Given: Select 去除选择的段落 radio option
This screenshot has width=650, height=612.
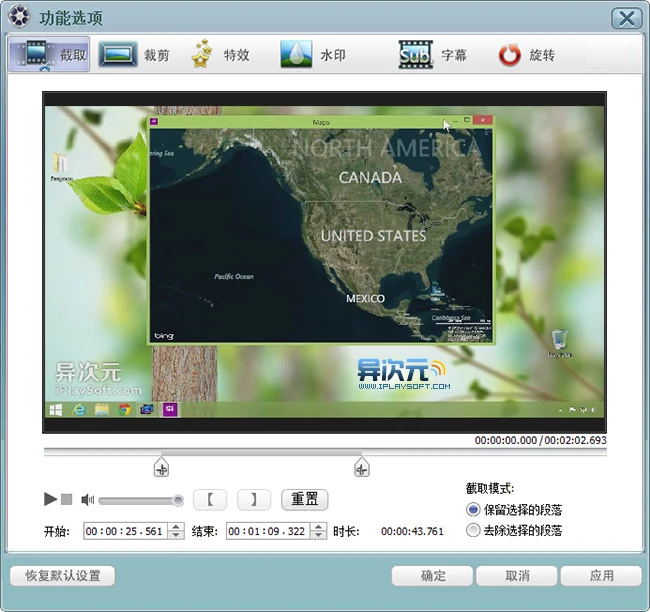Looking at the screenshot, I should pos(473,531).
